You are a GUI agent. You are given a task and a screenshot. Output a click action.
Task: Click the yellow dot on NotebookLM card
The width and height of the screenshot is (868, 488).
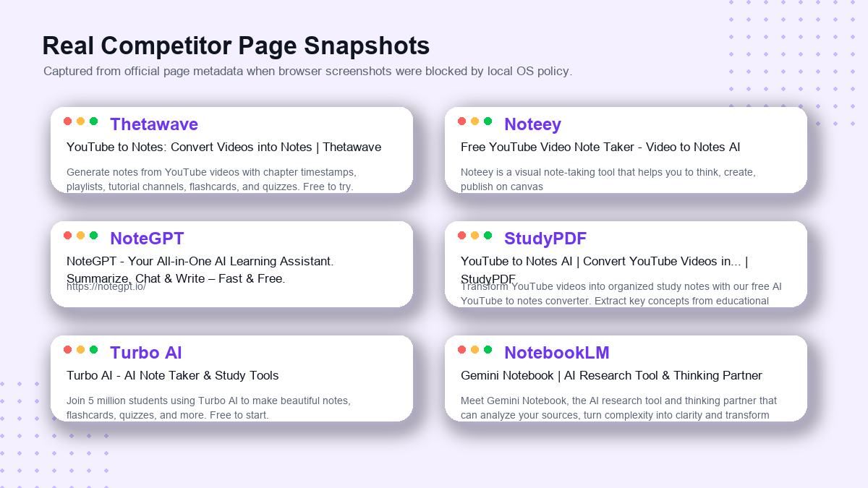pos(475,349)
